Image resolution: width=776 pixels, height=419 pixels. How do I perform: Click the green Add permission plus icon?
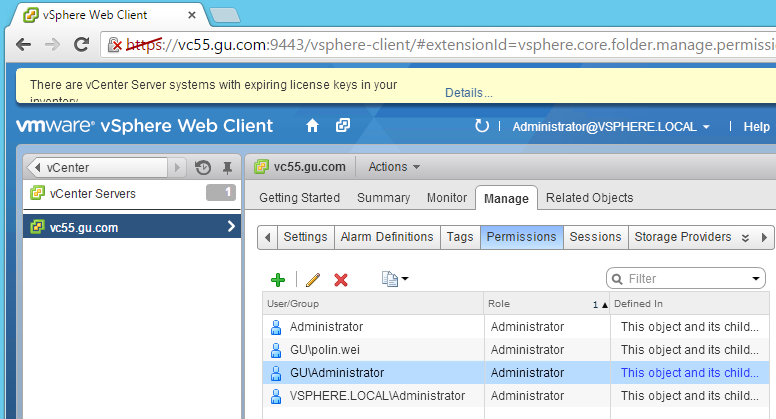(x=278, y=280)
